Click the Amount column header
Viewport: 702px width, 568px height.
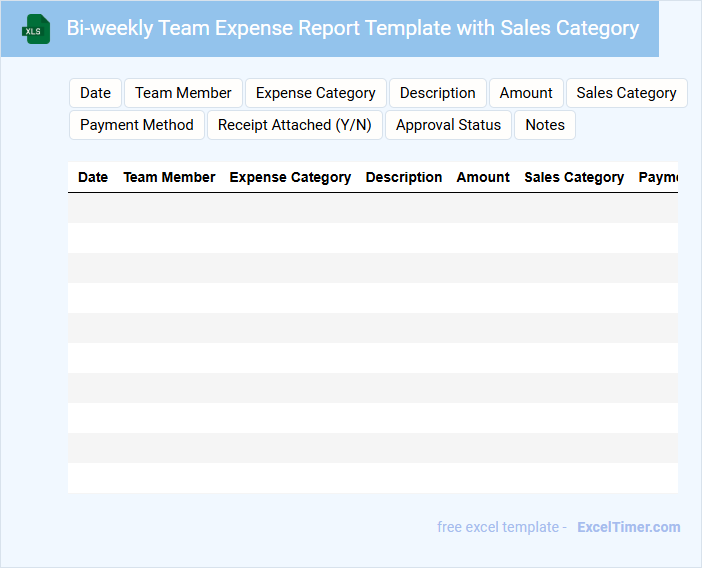coord(483,177)
